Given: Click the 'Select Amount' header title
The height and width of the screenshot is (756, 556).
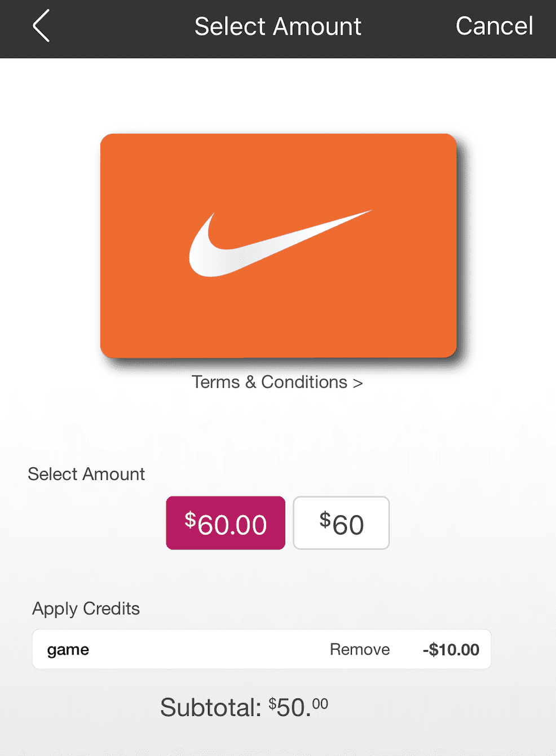Looking at the screenshot, I should [277, 27].
